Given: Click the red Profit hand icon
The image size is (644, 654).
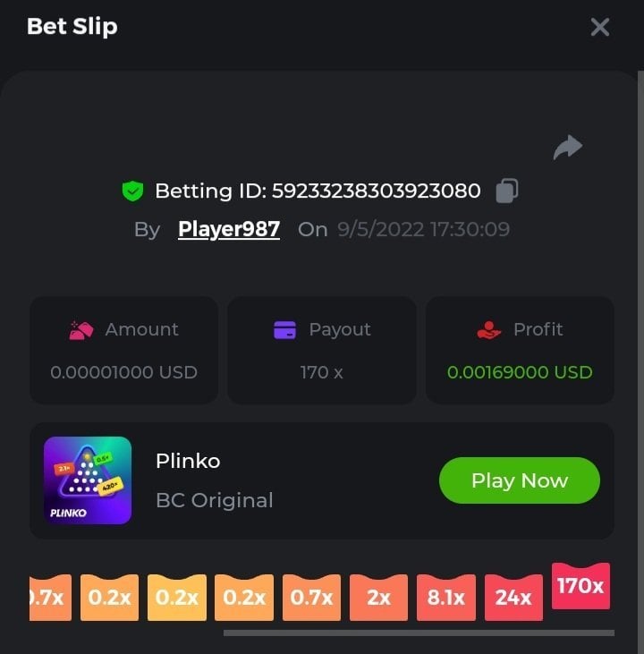Looking at the screenshot, I should coord(488,330).
